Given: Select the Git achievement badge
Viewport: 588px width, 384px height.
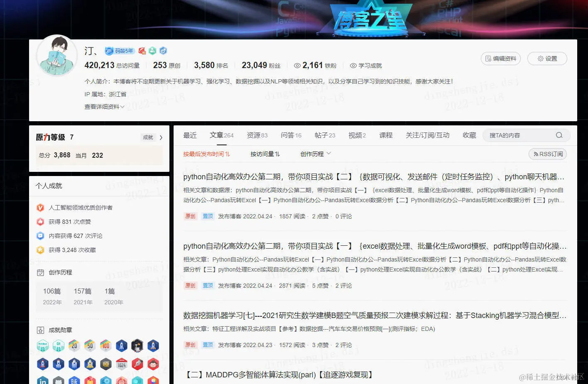Looking at the screenshot, I should 59,345.
